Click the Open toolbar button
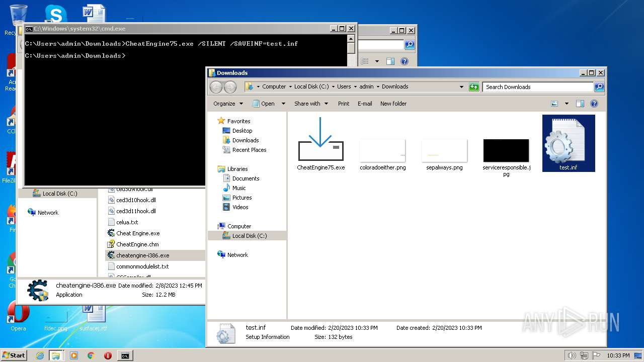 point(264,104)
